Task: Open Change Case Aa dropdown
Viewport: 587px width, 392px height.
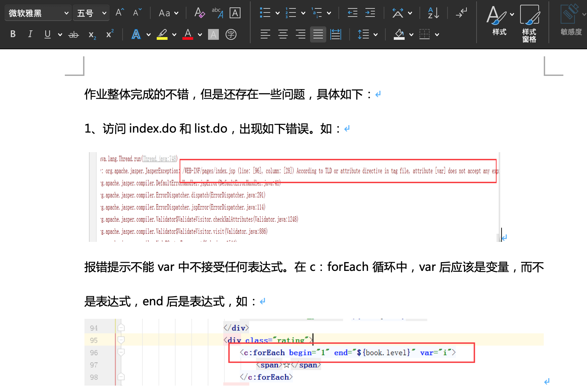Action: click(x=168, y=13)
